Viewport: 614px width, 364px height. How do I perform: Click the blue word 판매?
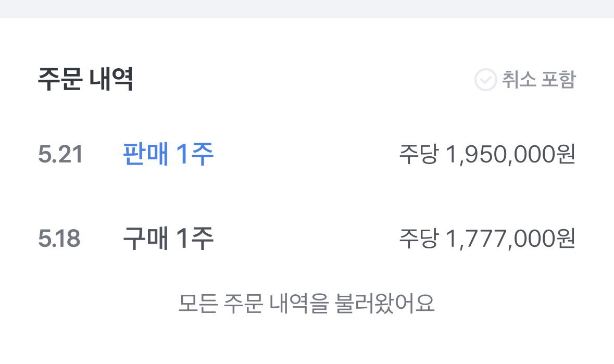[146, 154]
